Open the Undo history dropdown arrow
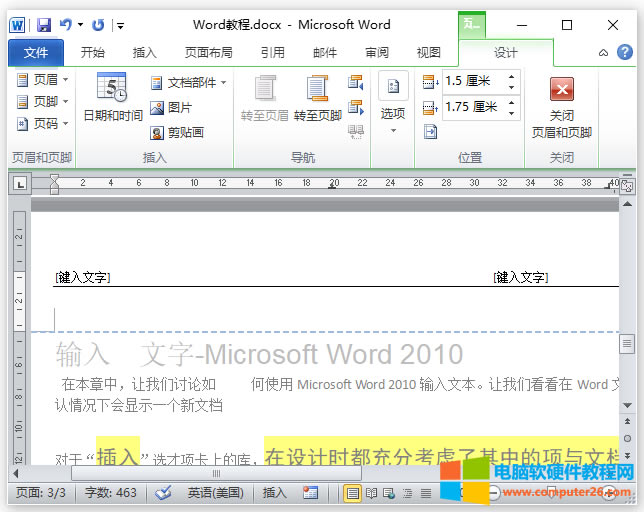This screenshot has width=644, height=512. point(80,25)
